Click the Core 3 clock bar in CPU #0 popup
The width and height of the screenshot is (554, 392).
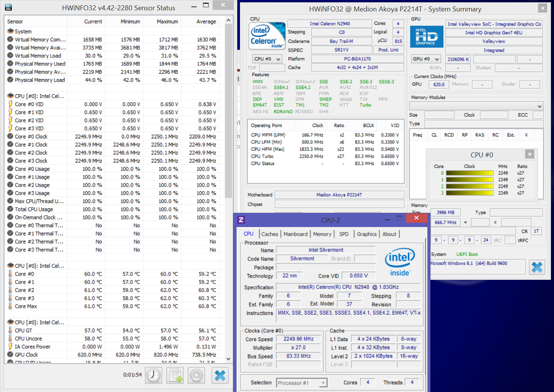(470, 193)
